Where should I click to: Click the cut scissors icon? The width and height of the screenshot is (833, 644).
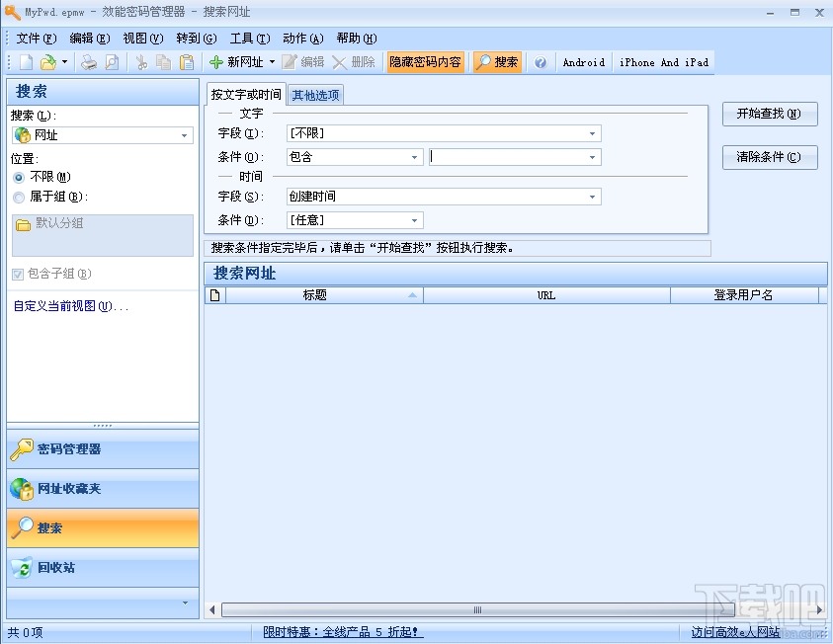[x=141, y=62]
